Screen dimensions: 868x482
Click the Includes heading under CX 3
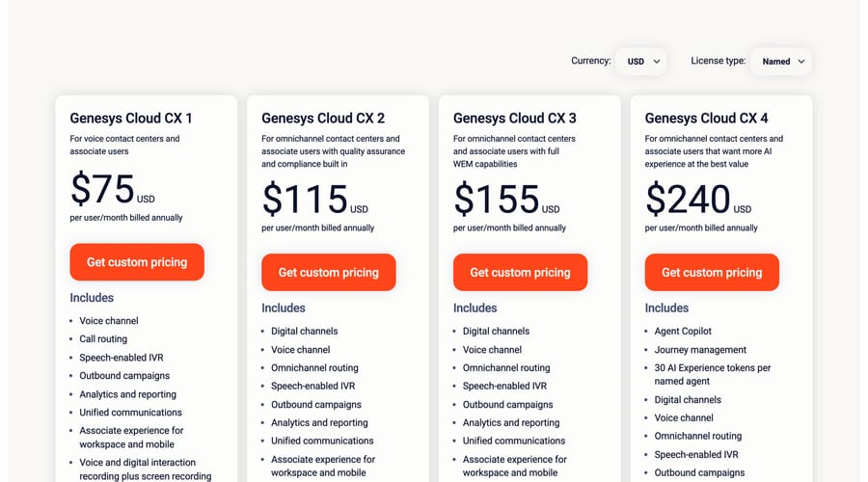pyautogui.click(x=475, y=308)
